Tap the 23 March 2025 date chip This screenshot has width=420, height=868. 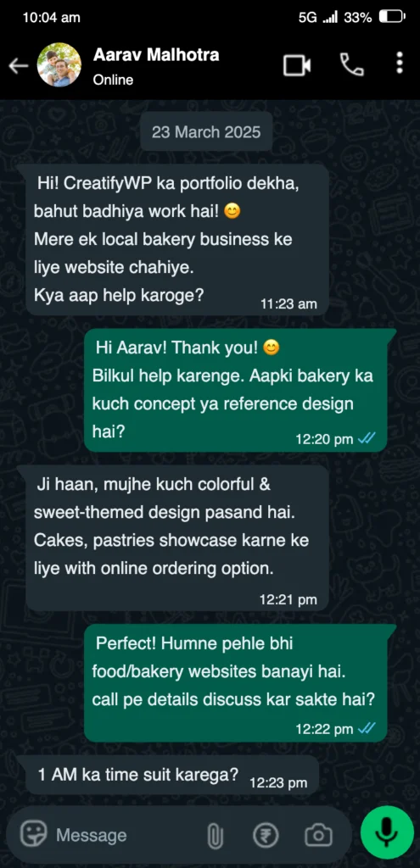point(206,131)
